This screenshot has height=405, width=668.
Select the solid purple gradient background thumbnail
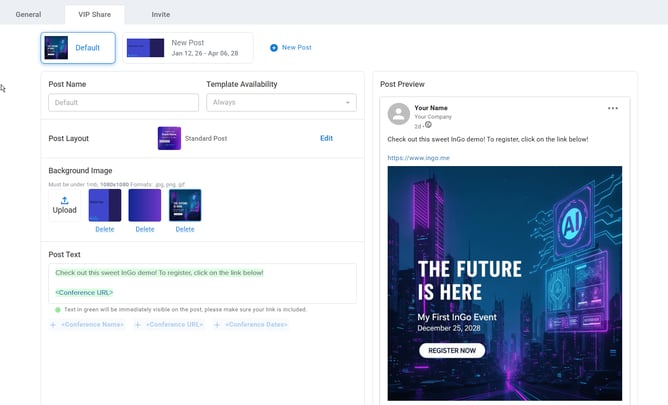click(145, 205)
